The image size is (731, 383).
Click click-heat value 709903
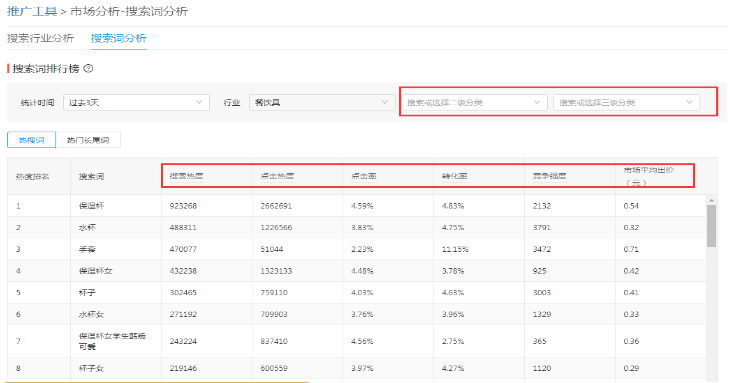coord(274,315)
